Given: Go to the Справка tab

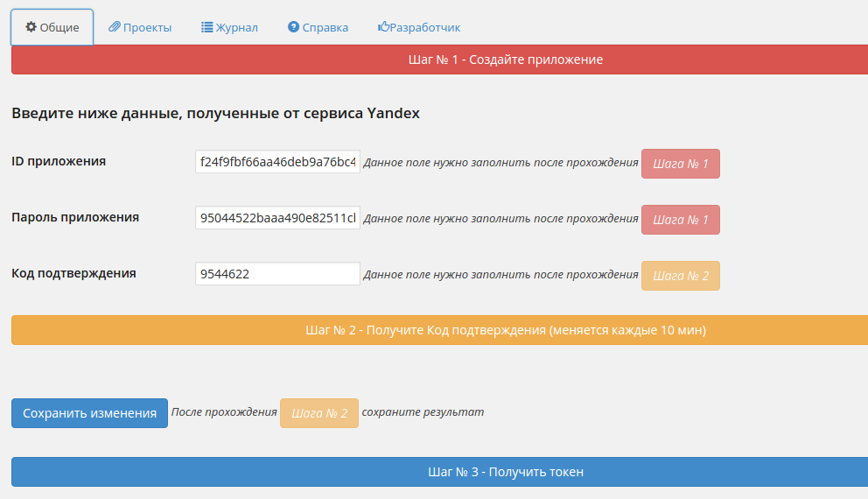Looking at the screenshot, I should point(325,27).
